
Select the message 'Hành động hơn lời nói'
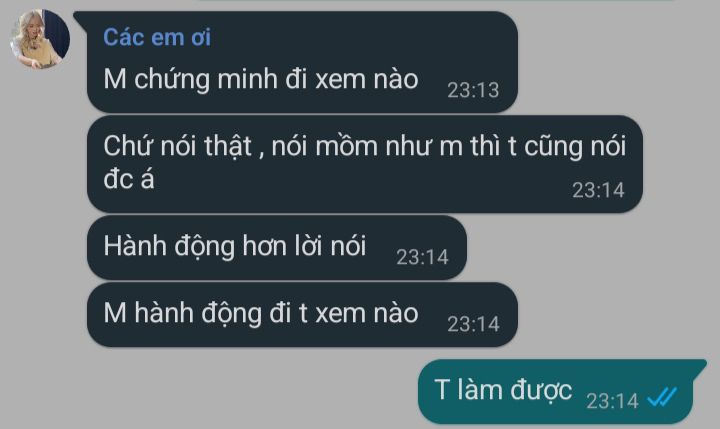pyautogui.click(x=277, y=248)
